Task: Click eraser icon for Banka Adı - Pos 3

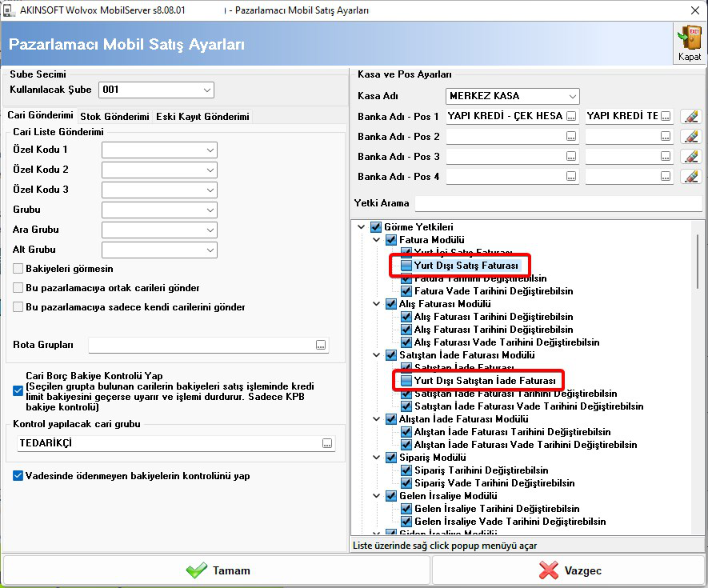Action: click(691, 156)
